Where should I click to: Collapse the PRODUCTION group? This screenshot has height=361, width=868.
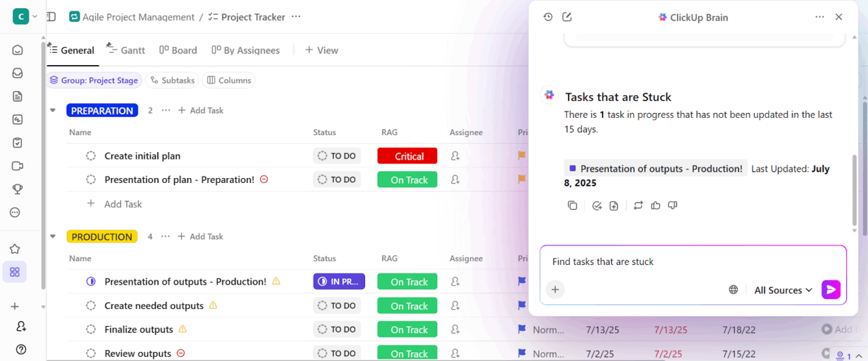point(53,236)
